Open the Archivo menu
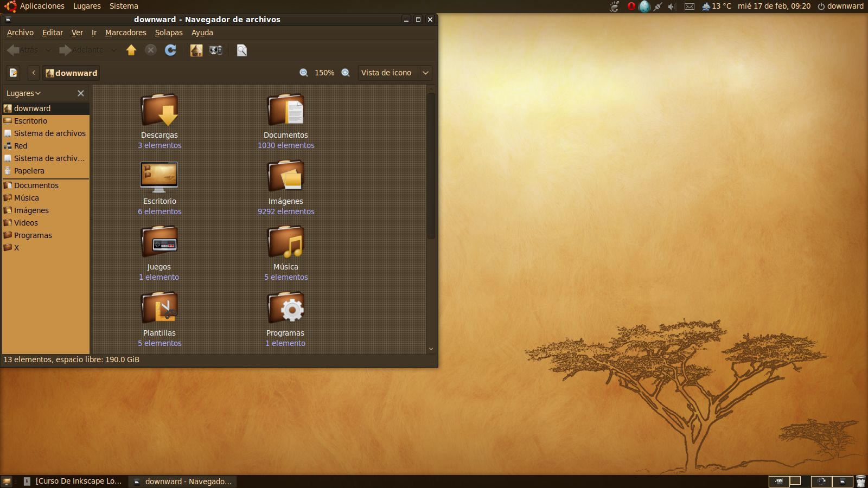 click(x=20, y=33)
